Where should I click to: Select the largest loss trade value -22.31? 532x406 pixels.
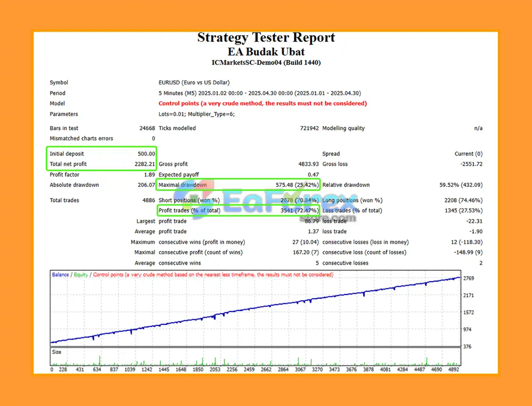point(474,221)
